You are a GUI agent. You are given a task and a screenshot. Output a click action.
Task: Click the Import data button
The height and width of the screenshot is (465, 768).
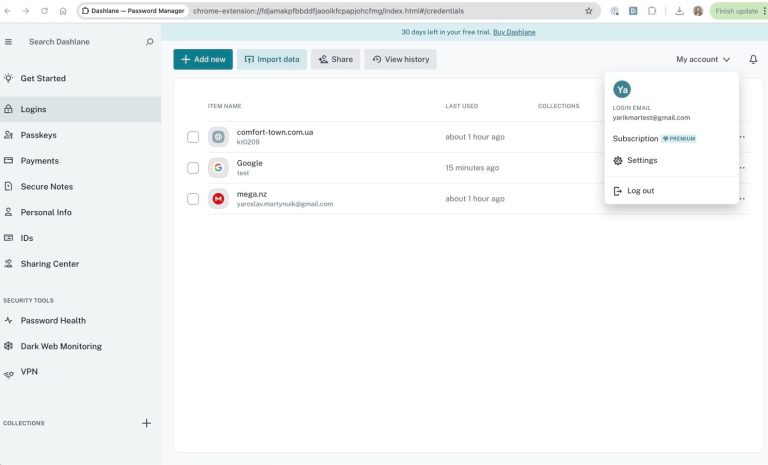pyautogui.click(x=272, y=59)
